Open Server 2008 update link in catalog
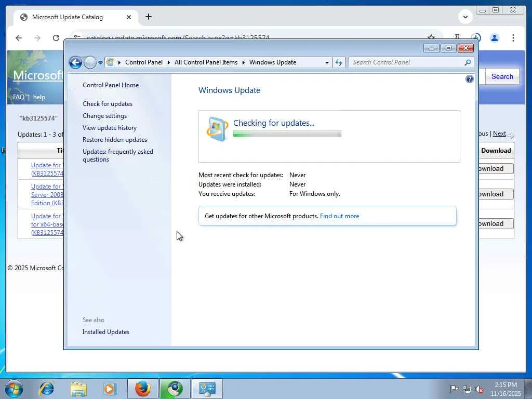Viewport: 532px width, 399px height. tap(47, 195)
